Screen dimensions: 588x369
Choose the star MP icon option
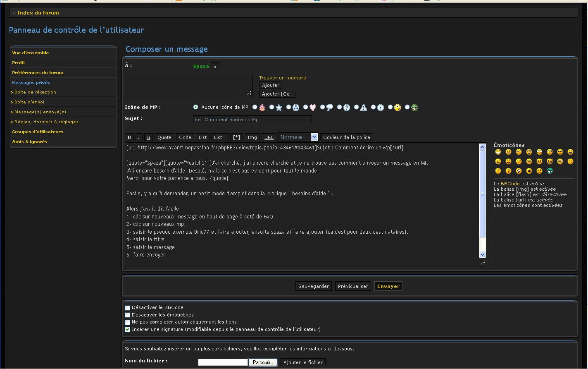coord(271,107)
